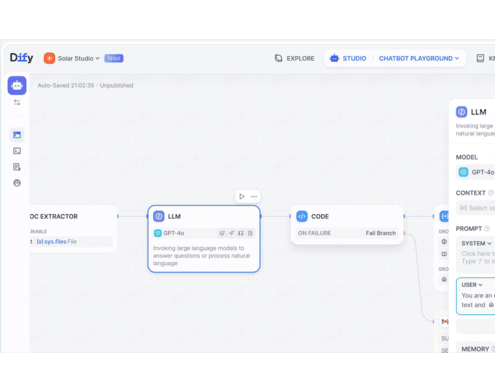Open the LLM node more options menu
Viewport: 495px width, 392px height.
pos(254,196)
